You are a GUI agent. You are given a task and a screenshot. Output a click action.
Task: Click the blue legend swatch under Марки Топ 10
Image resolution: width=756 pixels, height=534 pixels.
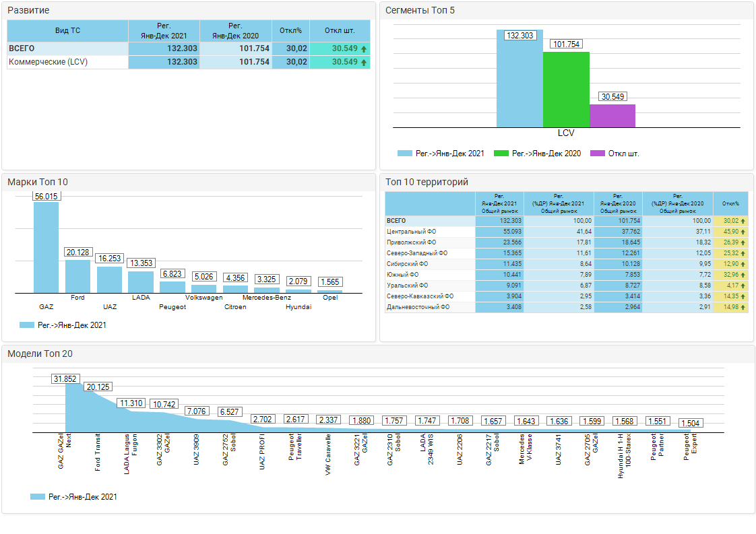(26, 325)
